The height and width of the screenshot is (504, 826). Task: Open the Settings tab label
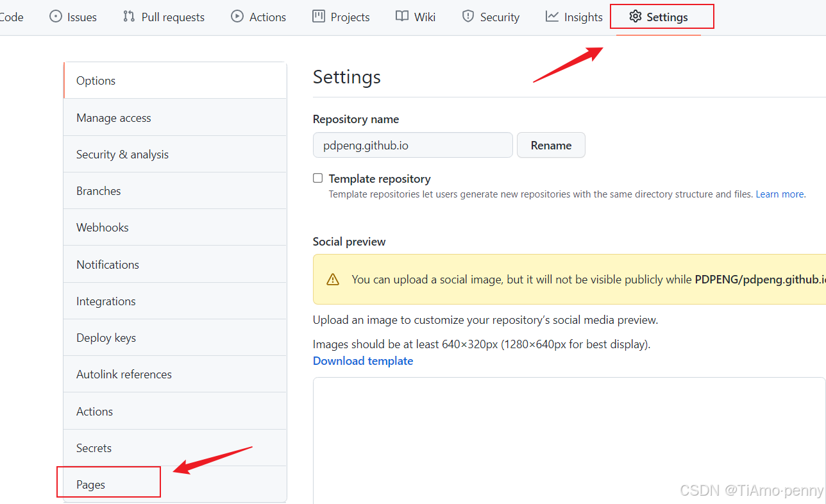tap(667, 17)
